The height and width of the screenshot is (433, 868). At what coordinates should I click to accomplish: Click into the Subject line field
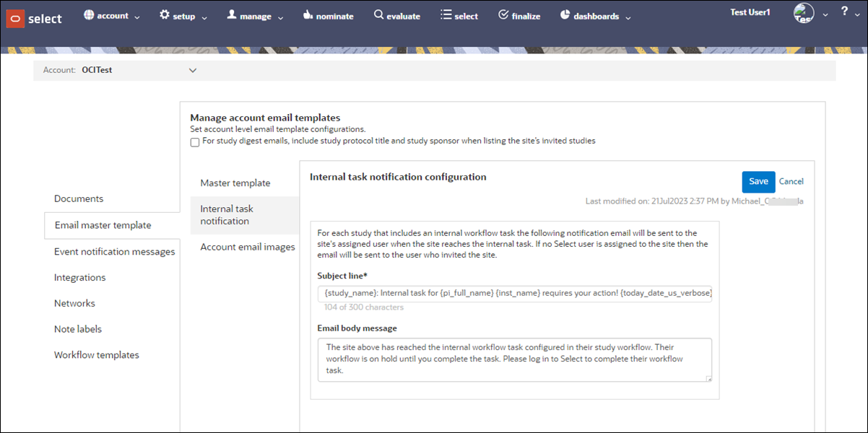pos(514,294)
